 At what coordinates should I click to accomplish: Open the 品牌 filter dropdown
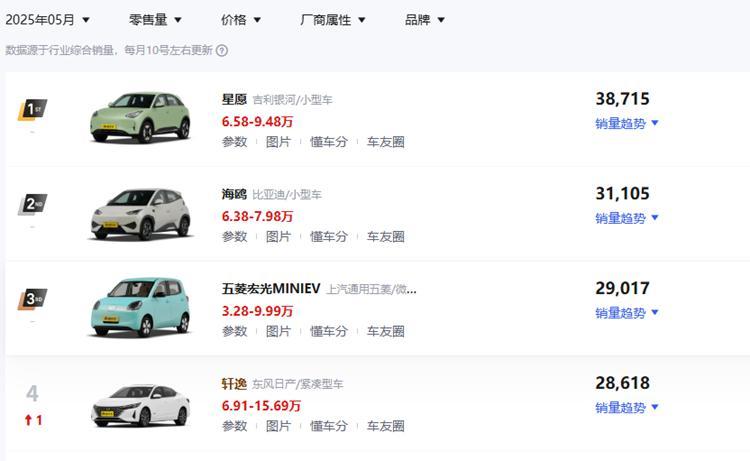[425, 20]
